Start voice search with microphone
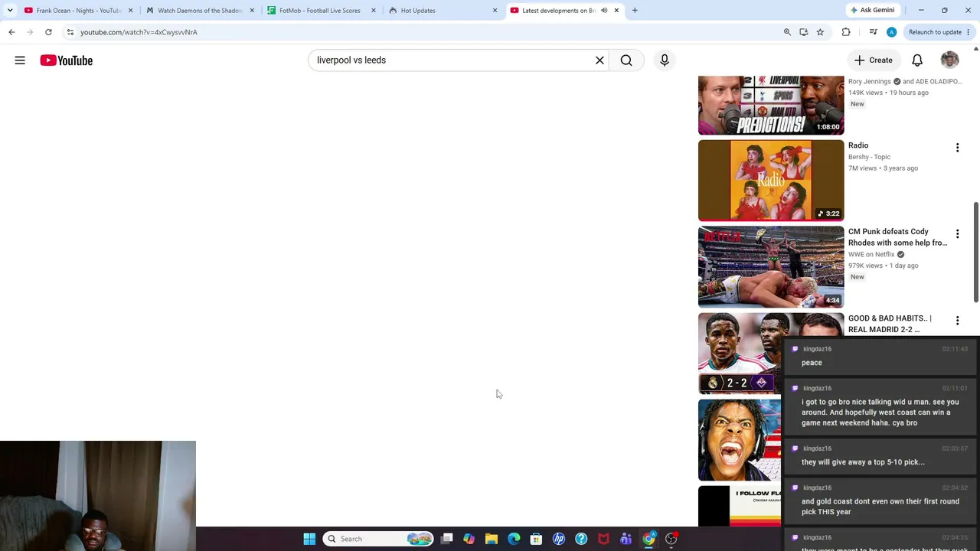 [x=665, y=60]
